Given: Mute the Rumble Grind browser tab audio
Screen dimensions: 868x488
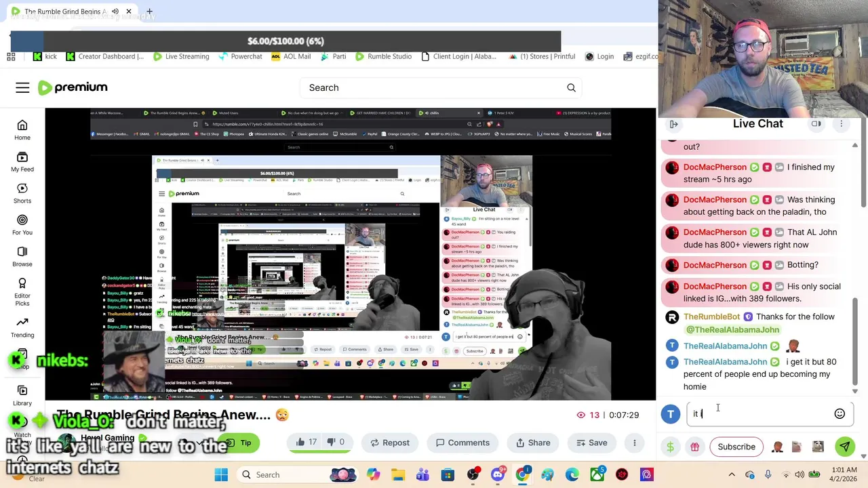Looking at the screenshot, I should (x=115, y=12).
